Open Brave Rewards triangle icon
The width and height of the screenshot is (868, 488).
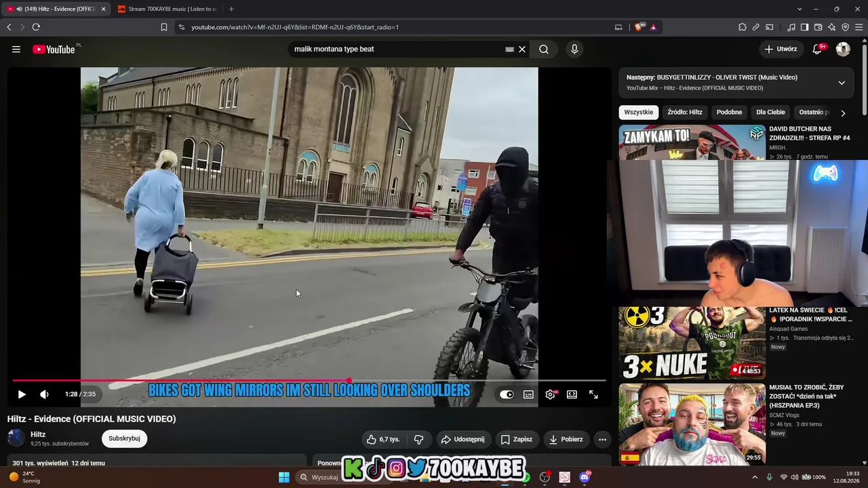coord(653,27)
